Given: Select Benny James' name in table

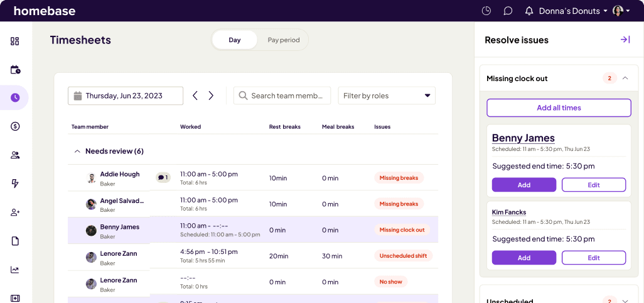Looking at the screenshot, I should (x=119, y=226).
